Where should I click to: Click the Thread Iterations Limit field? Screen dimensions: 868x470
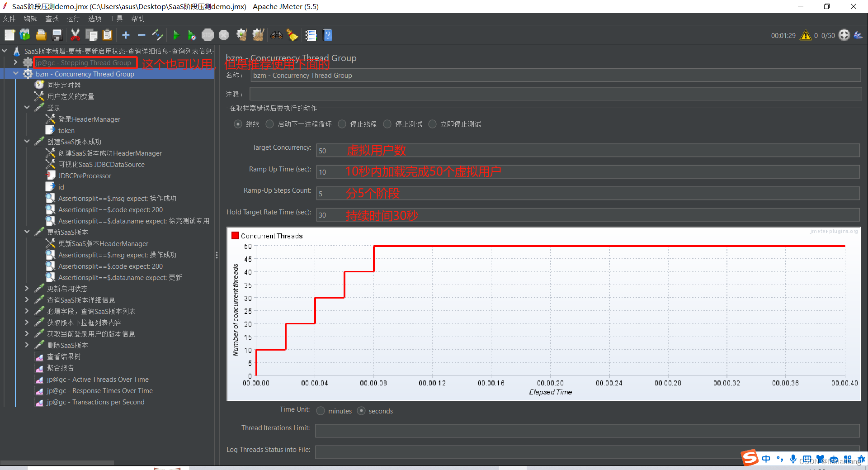[x=587, y=431]
